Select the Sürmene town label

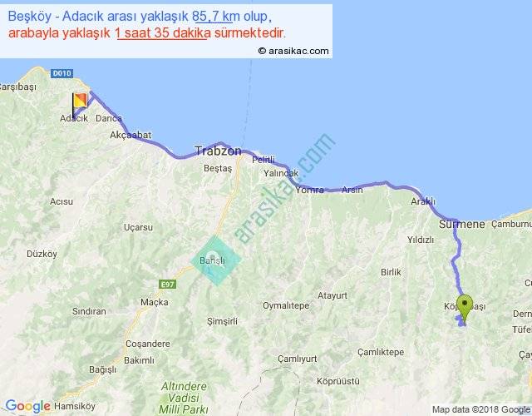point(461,225)
